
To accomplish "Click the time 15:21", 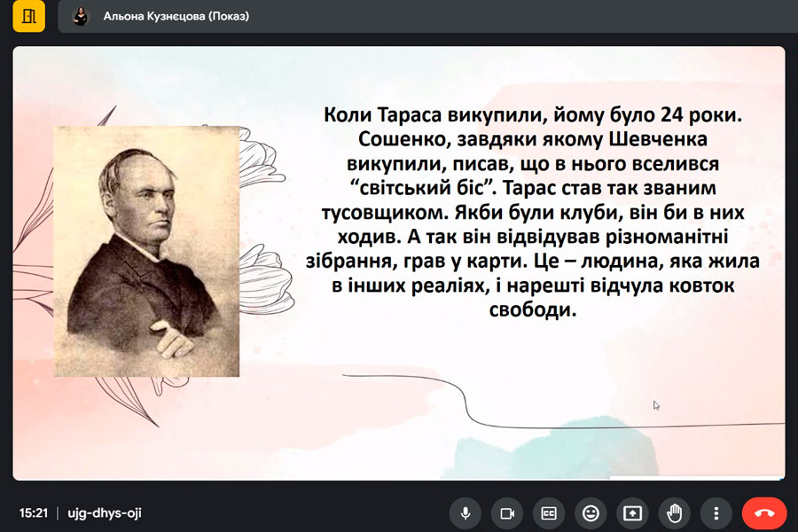I will [x=34, y=512].
